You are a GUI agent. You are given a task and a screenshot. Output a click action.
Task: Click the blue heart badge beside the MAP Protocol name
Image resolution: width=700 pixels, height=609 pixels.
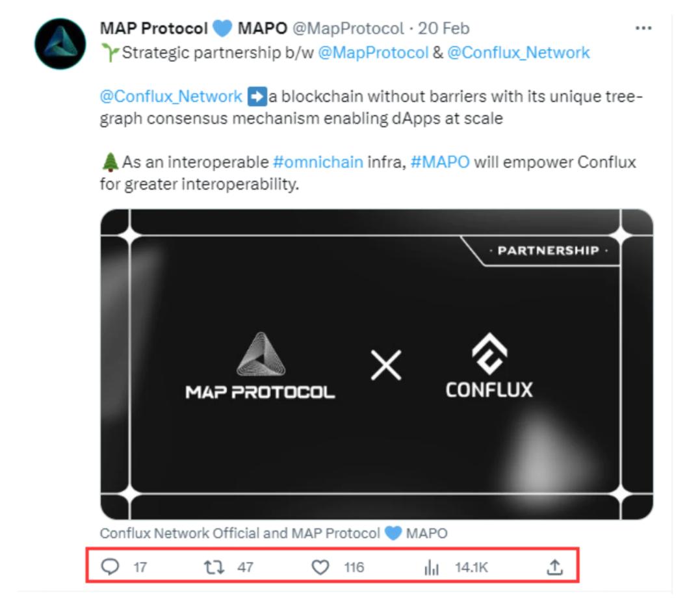222,29
